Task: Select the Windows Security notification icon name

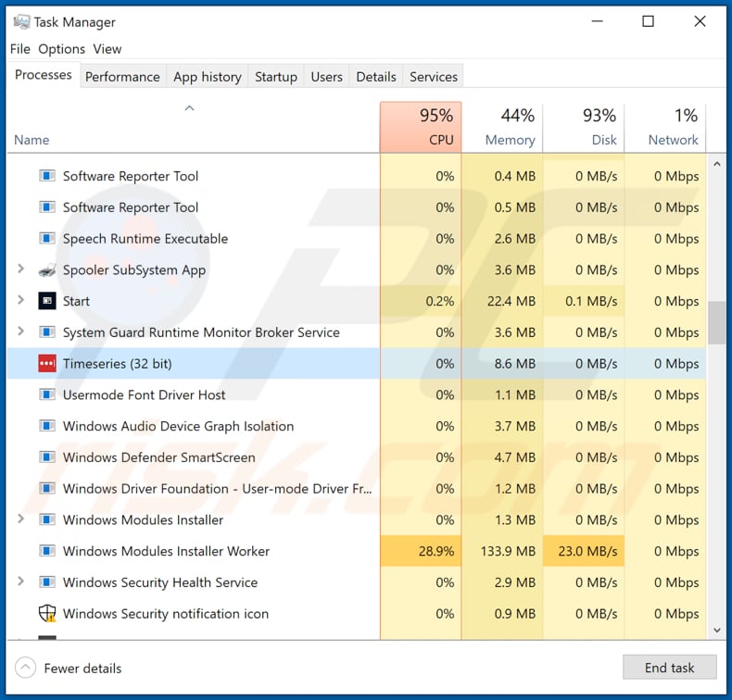Action: [166, 613]
